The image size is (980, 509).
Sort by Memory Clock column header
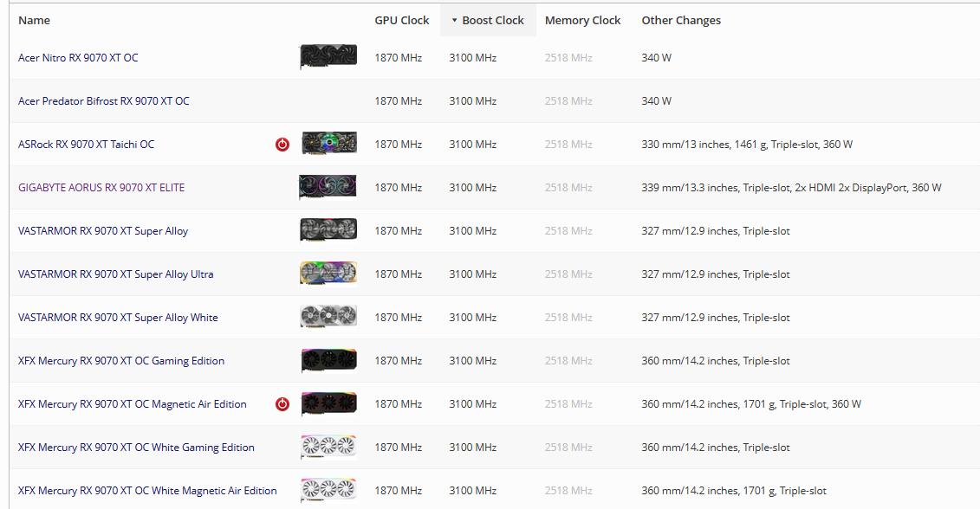click(582, 20)
